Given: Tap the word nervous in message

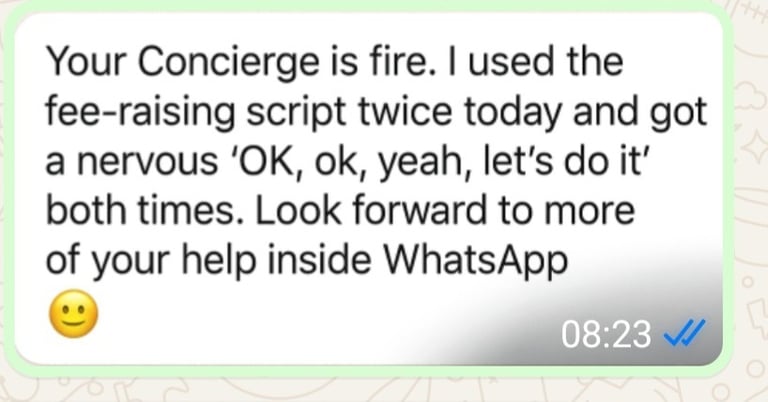Looking at the screenshot, I should (147, 163).
